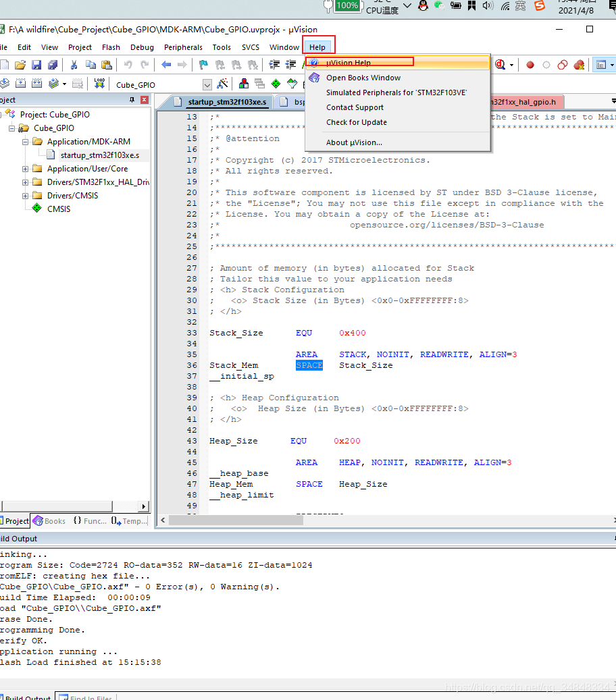
Task: Paste using the clipboard icon
Action: click(106, 65)
